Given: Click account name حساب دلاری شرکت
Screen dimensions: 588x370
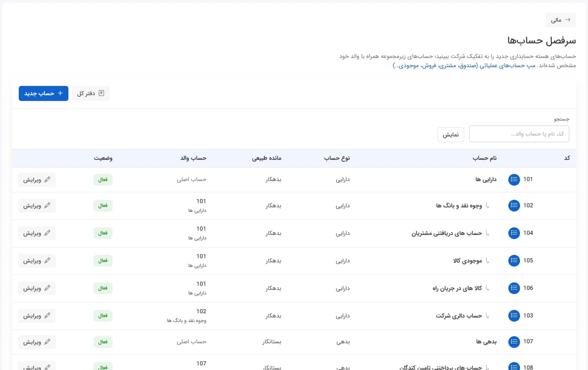Looking at the screenshot, I should [459, 315].
